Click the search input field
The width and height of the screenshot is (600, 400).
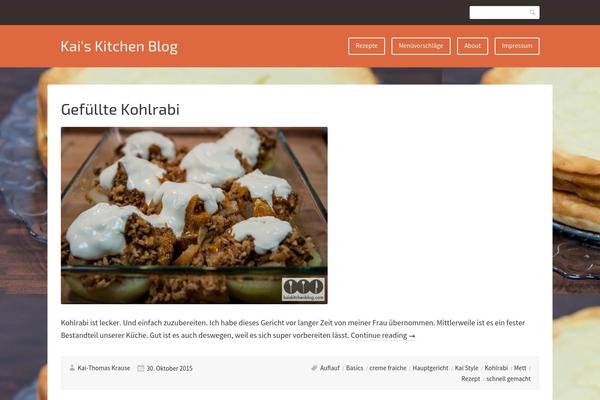pyautogui.click(x=504, y=13)
